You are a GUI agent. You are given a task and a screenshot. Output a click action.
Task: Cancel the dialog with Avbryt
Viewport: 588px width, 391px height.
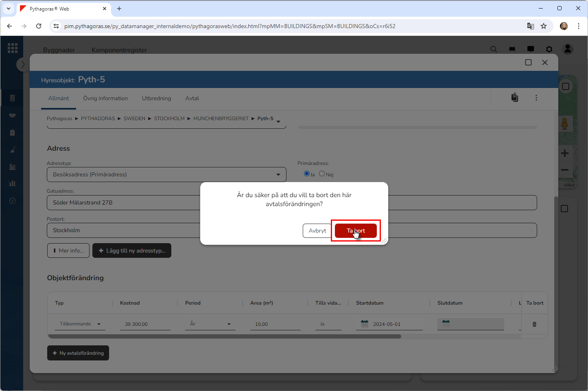(x=317, y=231)
